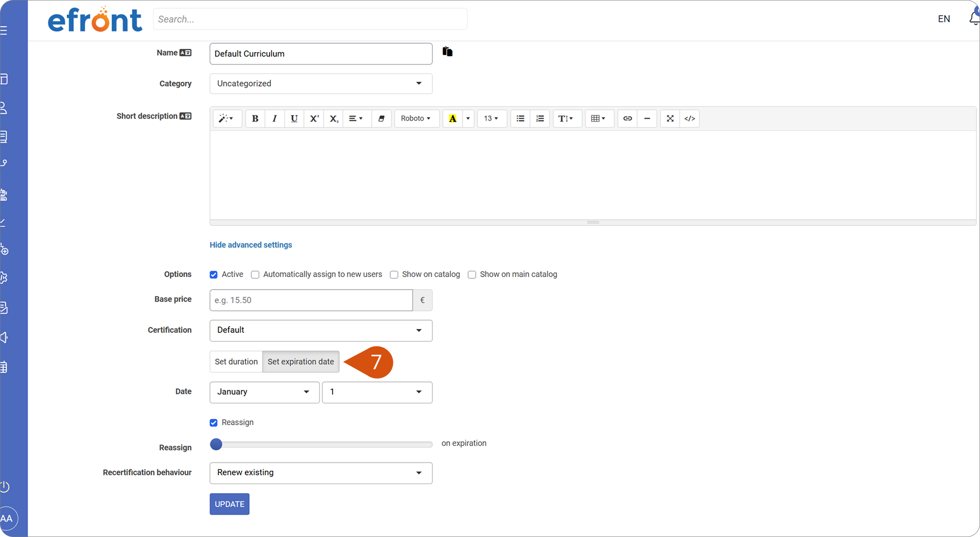The height and width of the screenshot is (537, 980).
Task: Enable Automatically assign to new users
Action: click(255, 275)
